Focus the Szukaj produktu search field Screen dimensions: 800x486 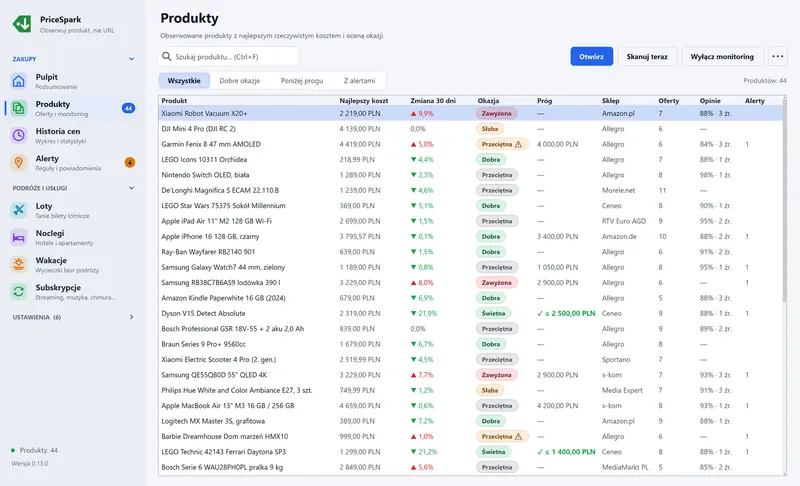[x=229, y=56]
